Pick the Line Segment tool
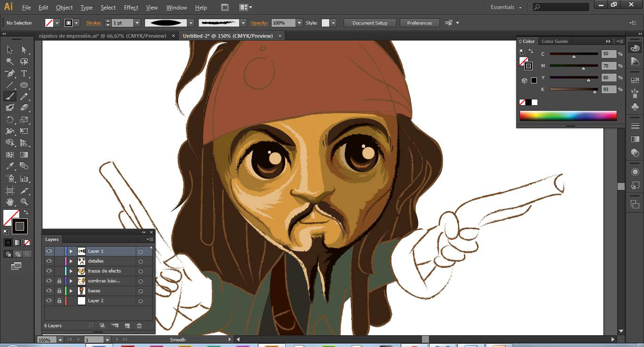The image size is (644, 347). pyautogui.click(x=10, y=85)
